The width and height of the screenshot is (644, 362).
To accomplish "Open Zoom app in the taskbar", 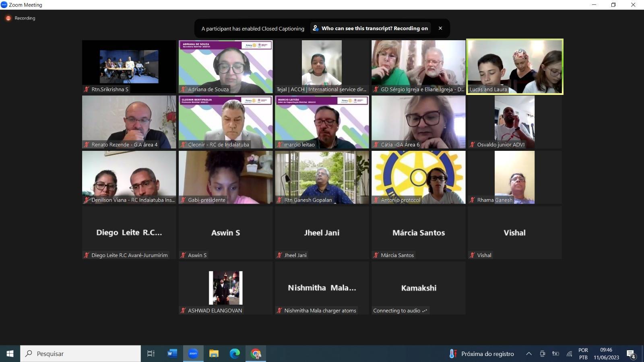I will (x=193, y=354).
